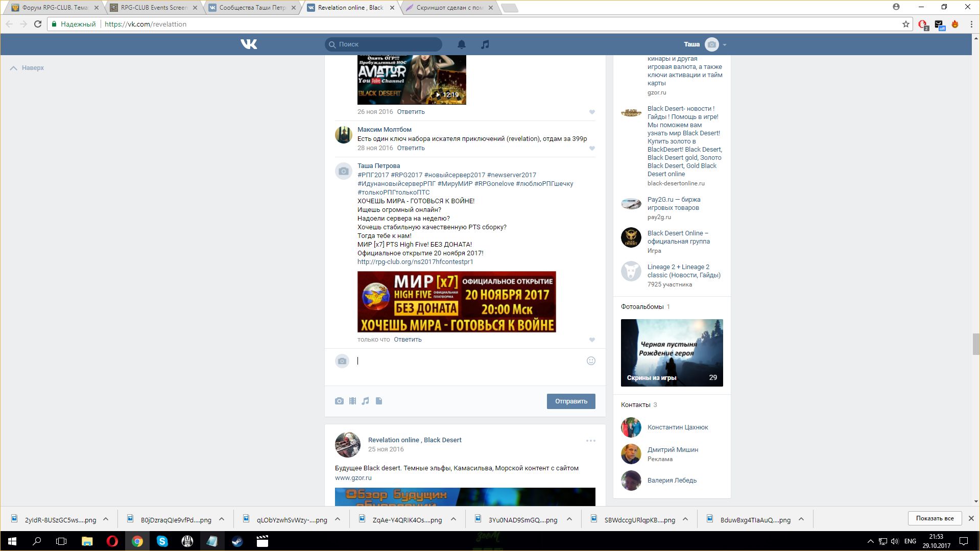Screen dimensions: 980x551
Task: Open Opera from taskbar
Action: tap(112, 541)
